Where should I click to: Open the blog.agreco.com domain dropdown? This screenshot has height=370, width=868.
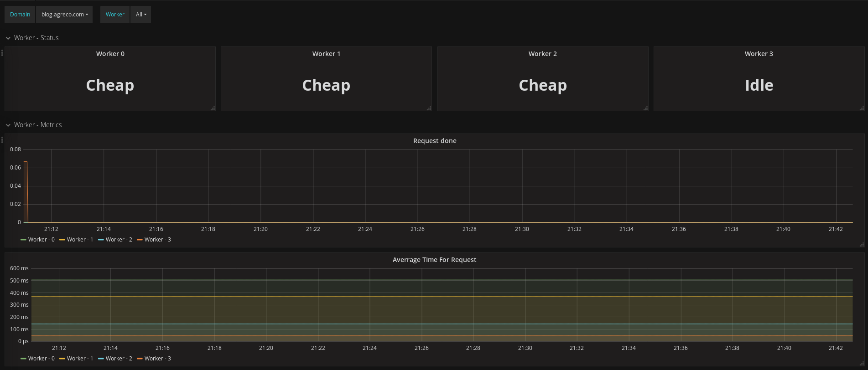point(64,15)
